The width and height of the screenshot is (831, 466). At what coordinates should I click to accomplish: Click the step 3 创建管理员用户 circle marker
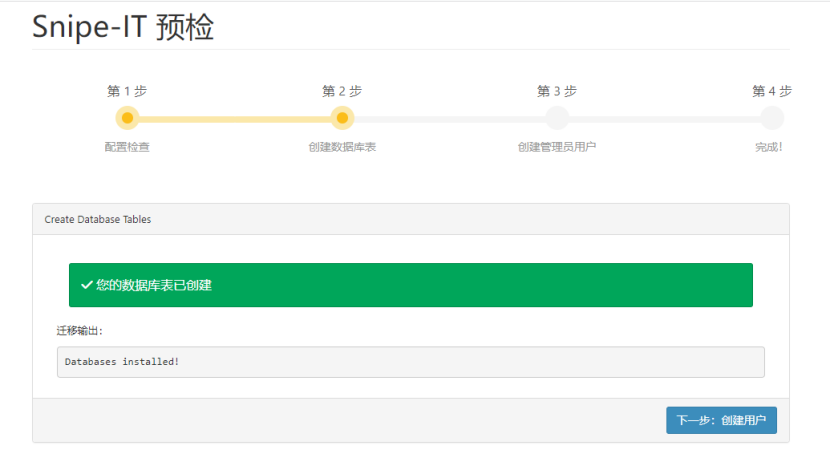(x=557, y=118)
